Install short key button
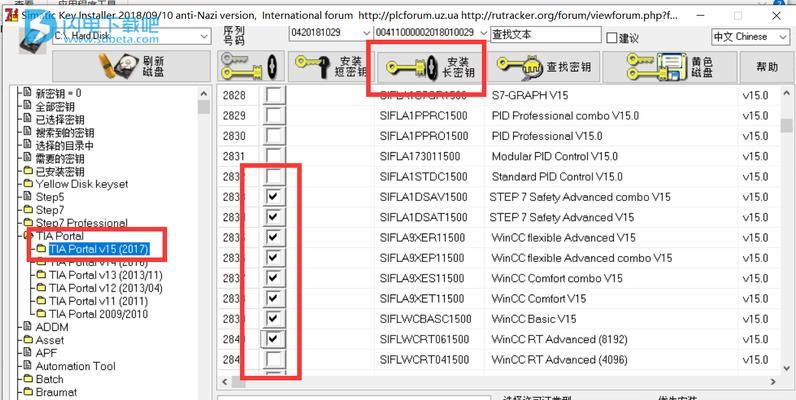 [331, 66]
